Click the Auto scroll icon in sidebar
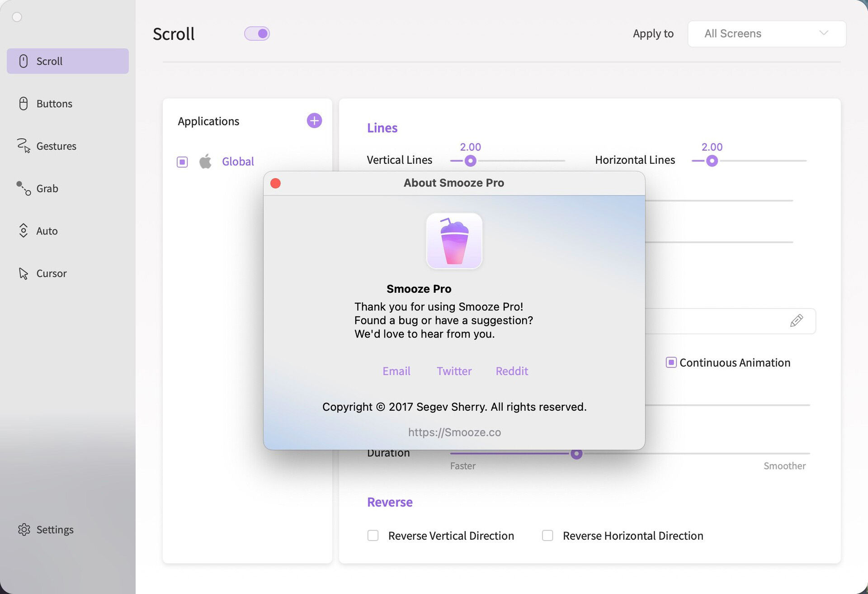Screen dimensions: 868x594 (24, 231)
